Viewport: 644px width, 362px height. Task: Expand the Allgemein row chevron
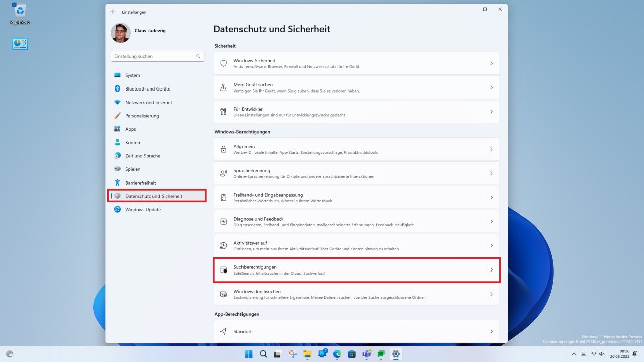(491, 149)
